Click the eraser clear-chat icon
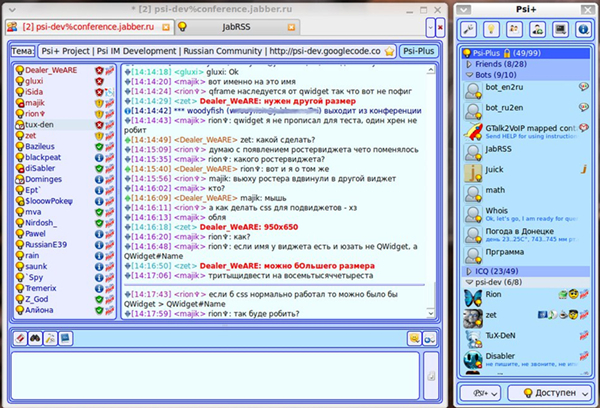 tap(20, 338)
